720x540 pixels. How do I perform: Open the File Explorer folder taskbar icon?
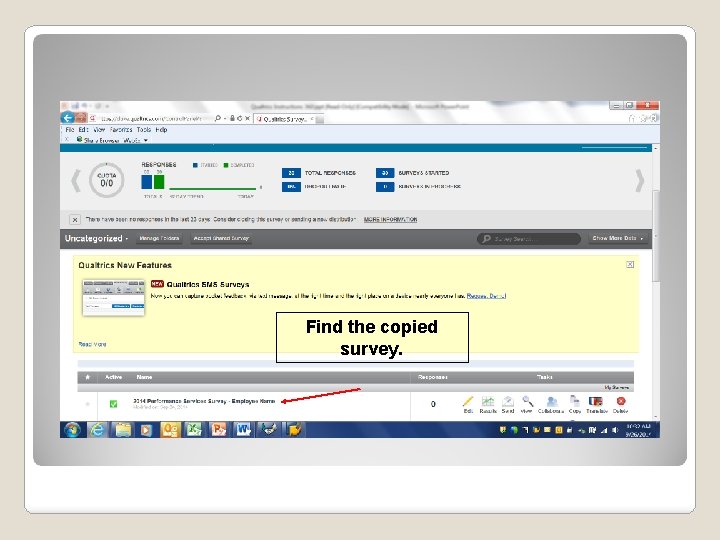122,430
